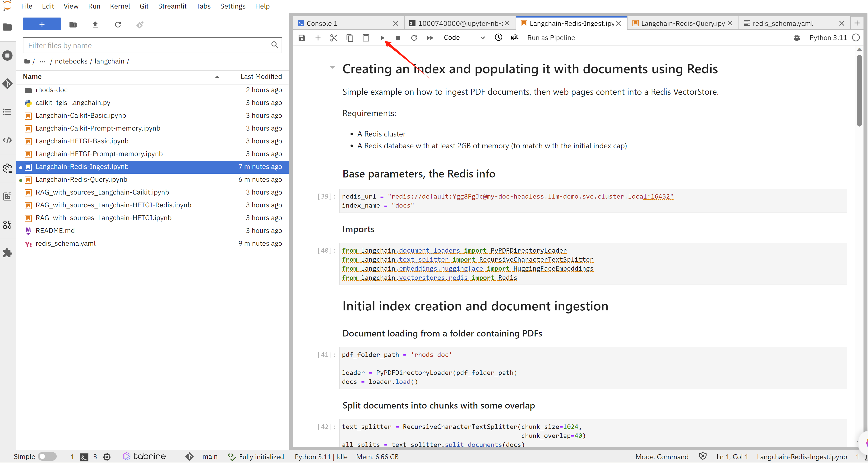Open the Code cell type dropdown
This screenshot has width=868, height=463.
[x=464, y=38]
